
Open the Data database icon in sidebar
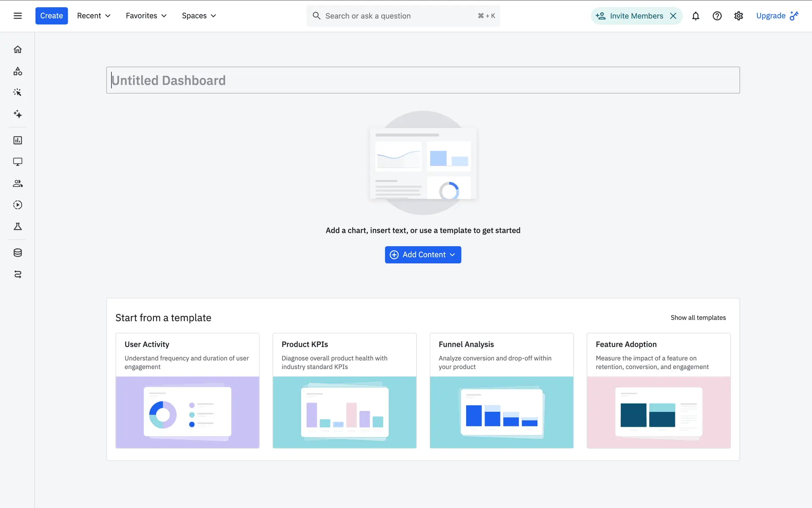click(x=17, y=253)
